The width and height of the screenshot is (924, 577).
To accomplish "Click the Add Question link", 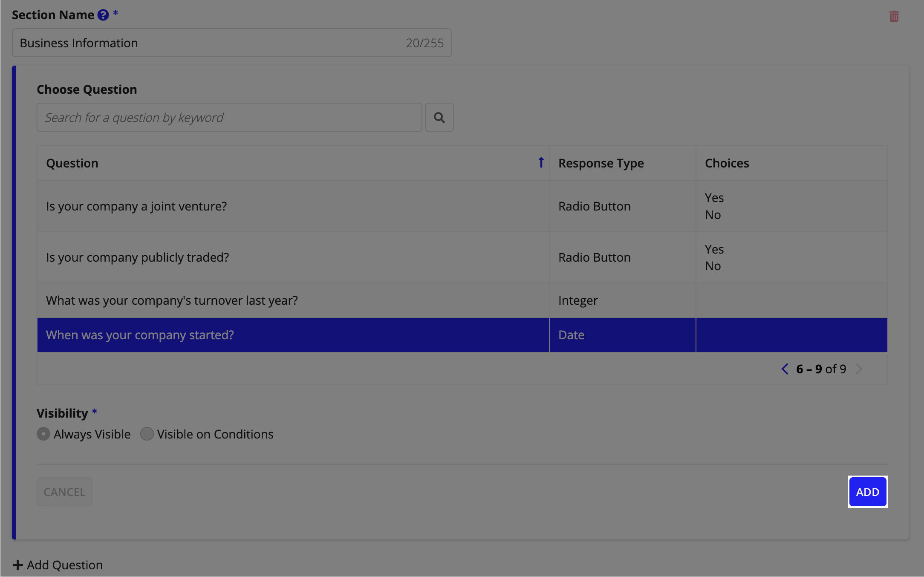I will tap(58, 565).
